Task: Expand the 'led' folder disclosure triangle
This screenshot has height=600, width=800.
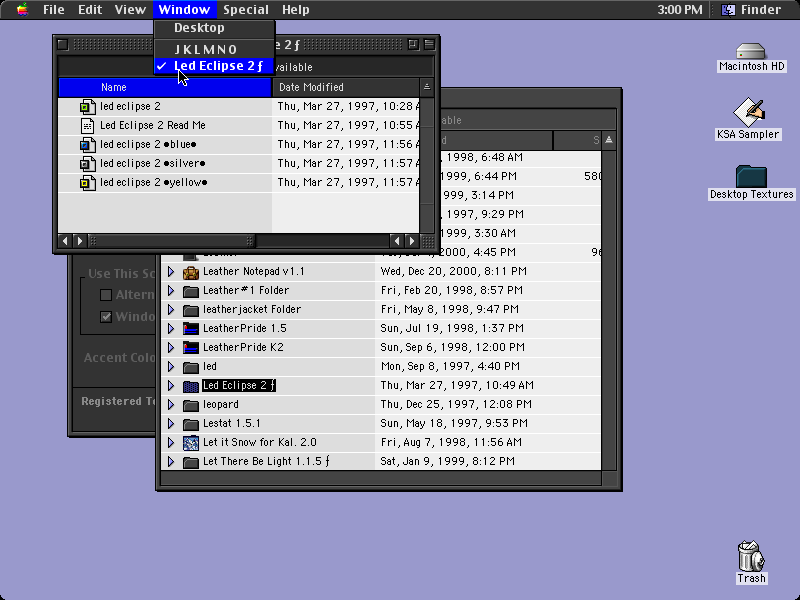Action: click(x=171, y=367)
